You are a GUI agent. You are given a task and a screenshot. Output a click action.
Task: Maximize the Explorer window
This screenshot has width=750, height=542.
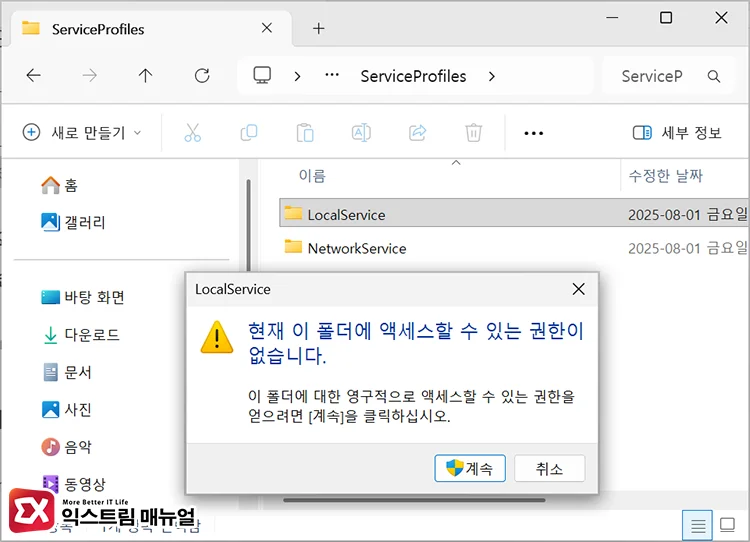click(666, 18)
